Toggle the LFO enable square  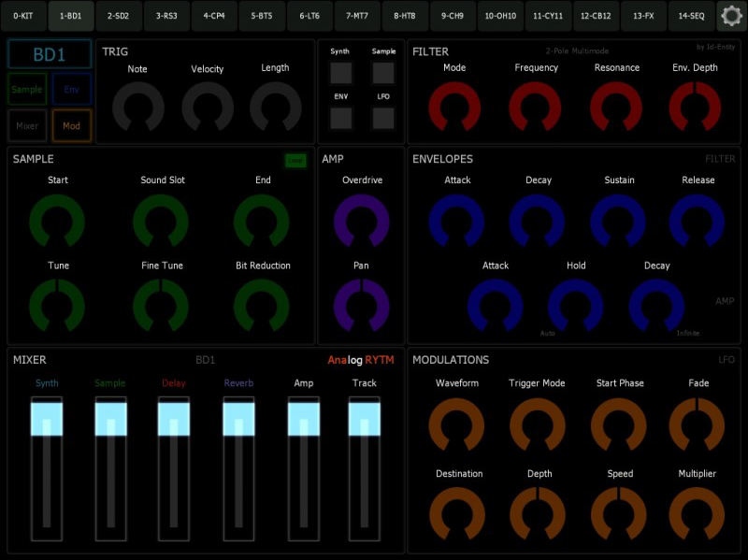pyautogui.click(x=382, y=117)
